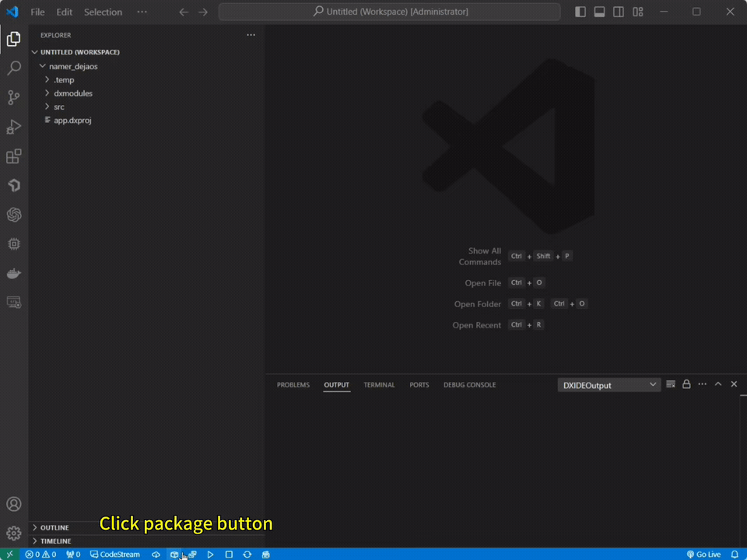This screenshot has width=747, height=560.
Task: Open the CodeStream hexagon icon in activity bar
Action: point(14,185)
